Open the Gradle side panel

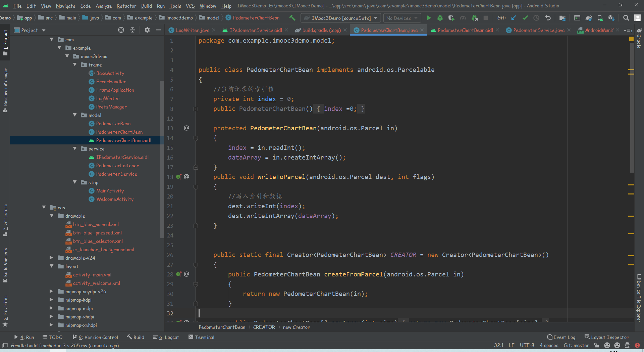[639, 38]
